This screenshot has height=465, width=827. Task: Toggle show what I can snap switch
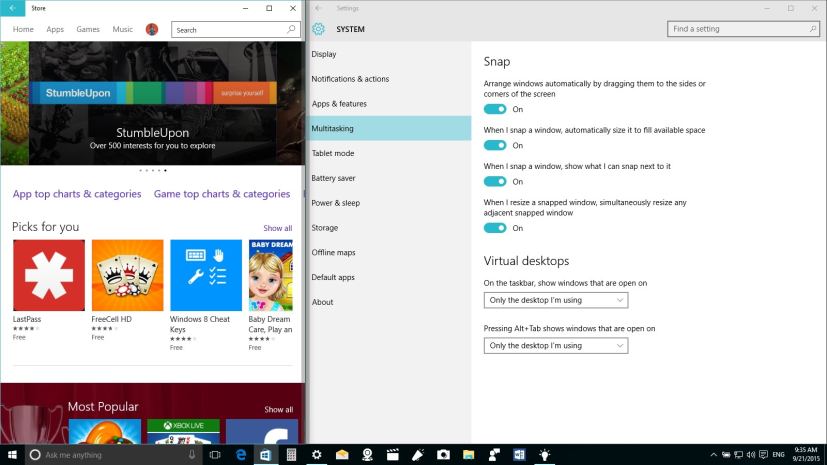(495, 181)
